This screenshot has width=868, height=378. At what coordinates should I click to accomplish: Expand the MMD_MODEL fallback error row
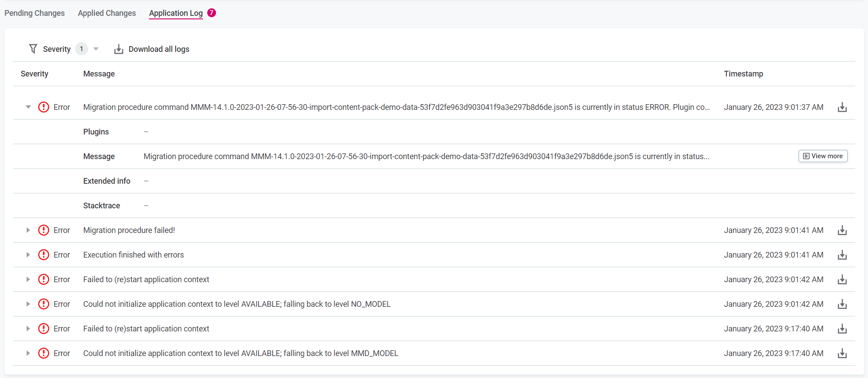[x=28, y=353]
